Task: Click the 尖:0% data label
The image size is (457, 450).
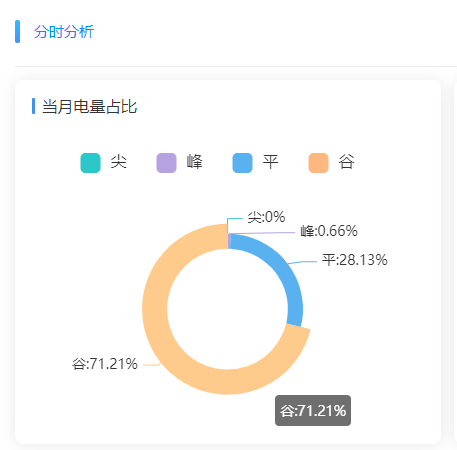Action: click(266, 217)
